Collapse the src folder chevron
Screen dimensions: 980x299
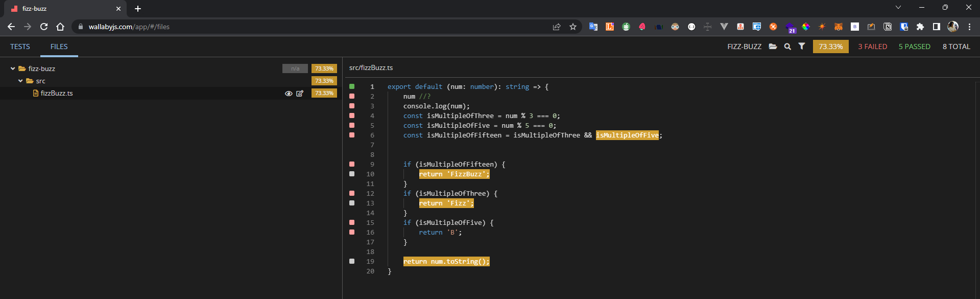tap(20, 81)
